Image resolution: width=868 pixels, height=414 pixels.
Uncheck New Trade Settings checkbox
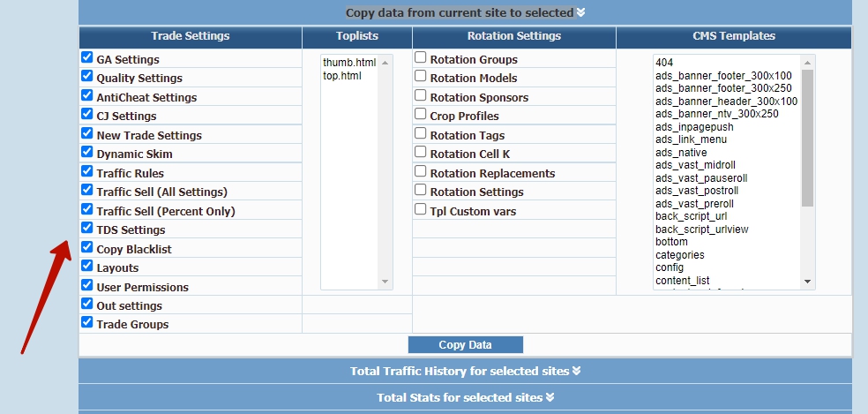(x=87, y=133)
